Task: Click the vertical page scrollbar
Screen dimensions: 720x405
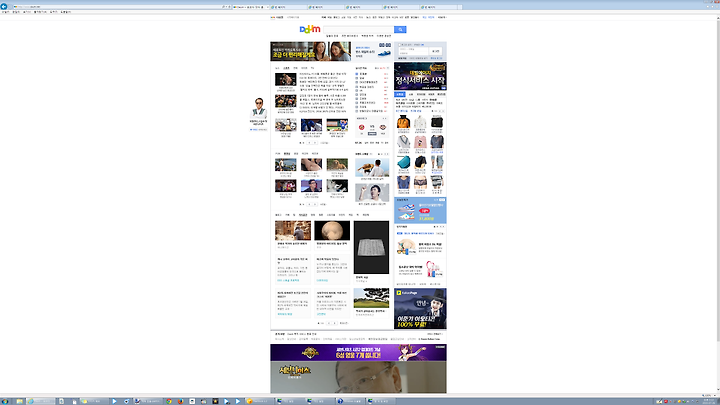Action: tap(718, 179)
